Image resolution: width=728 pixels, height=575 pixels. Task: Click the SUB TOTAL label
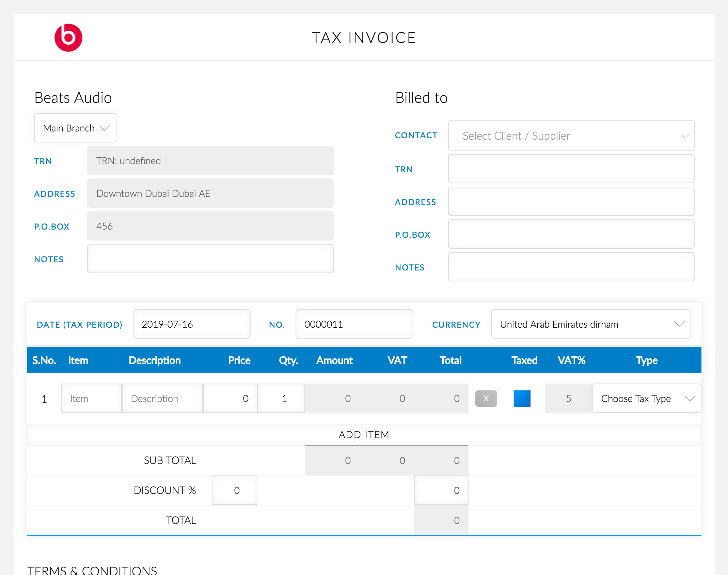170,460
